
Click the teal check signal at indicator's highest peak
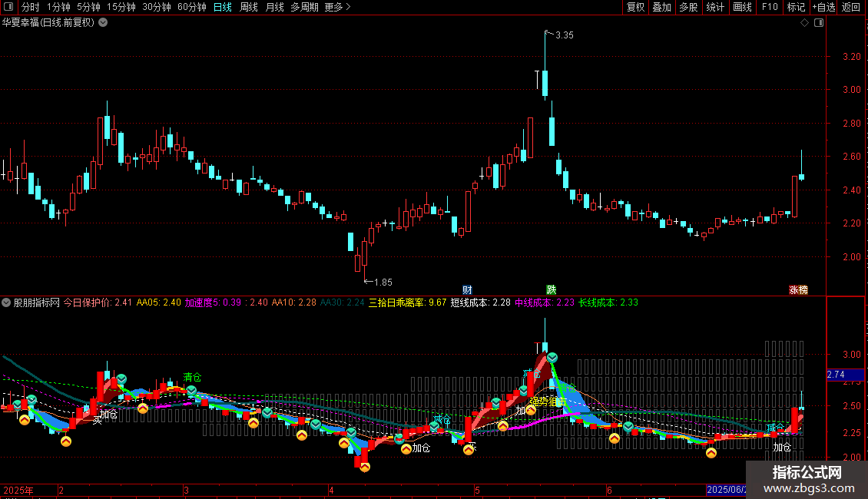552,358
